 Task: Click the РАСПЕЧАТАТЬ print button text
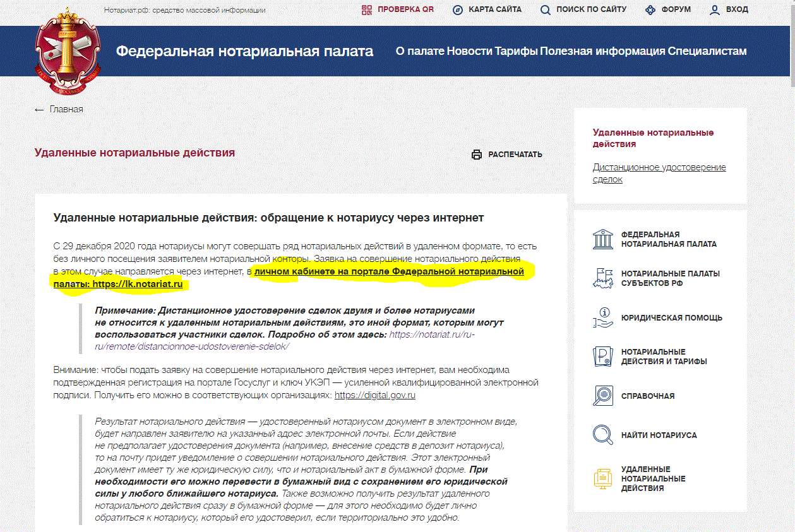(x=515, y=155)
